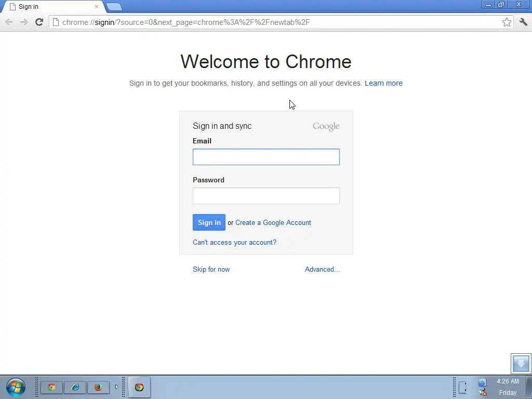Minimize the Chrome window
The height and width of the screenshot is (399, 532).
(x=488, y=5)
